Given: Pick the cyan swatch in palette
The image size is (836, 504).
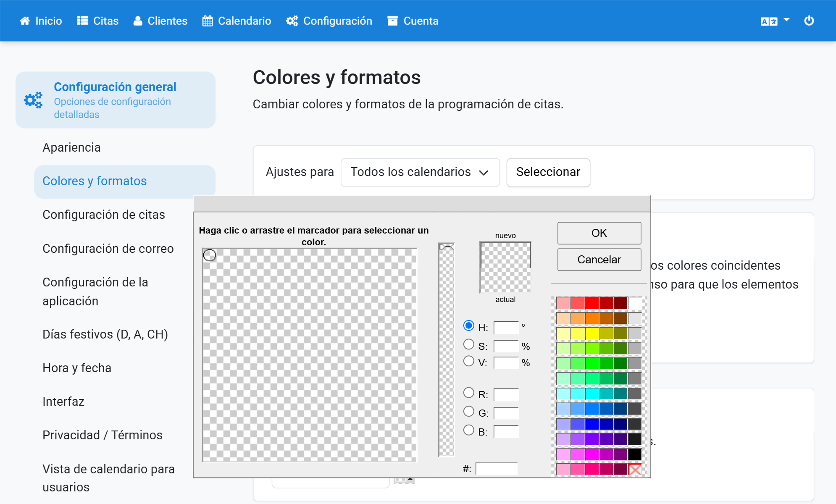Looking at the screenshot, I should click(592, 394).
